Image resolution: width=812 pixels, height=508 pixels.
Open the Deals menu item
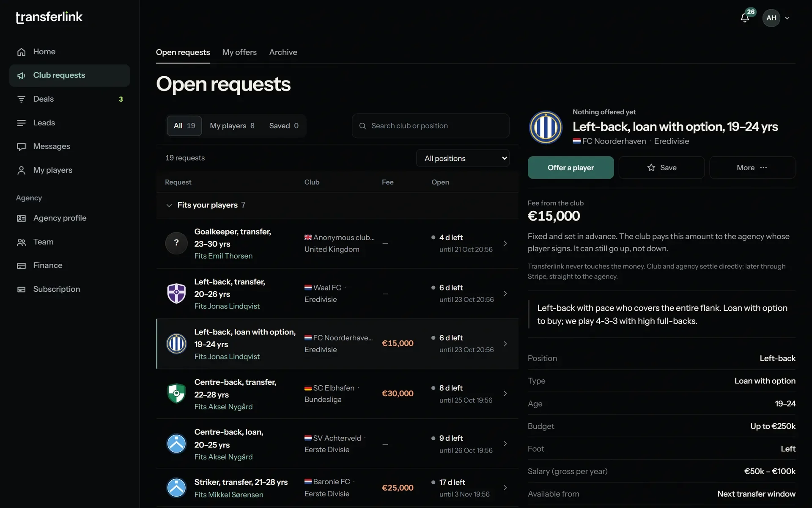click(x=69, y=99)
